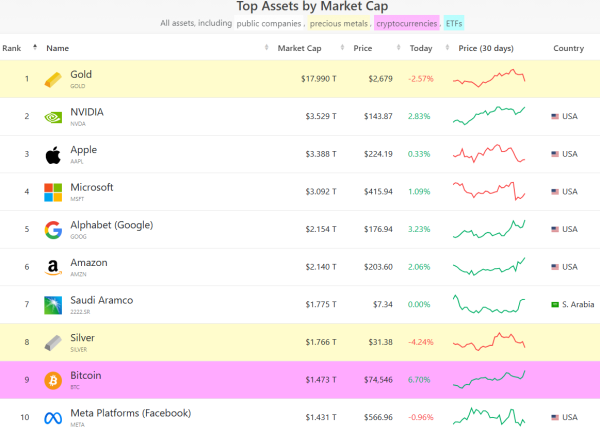600x434 pixels.
Task: Open the Saudi Aramco company page
Action: tap(101, 300)
